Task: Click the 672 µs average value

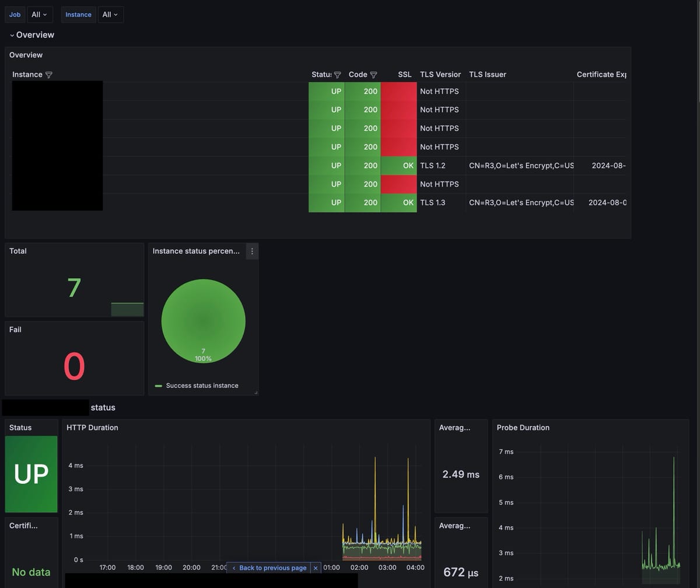Action: point(461,572)
